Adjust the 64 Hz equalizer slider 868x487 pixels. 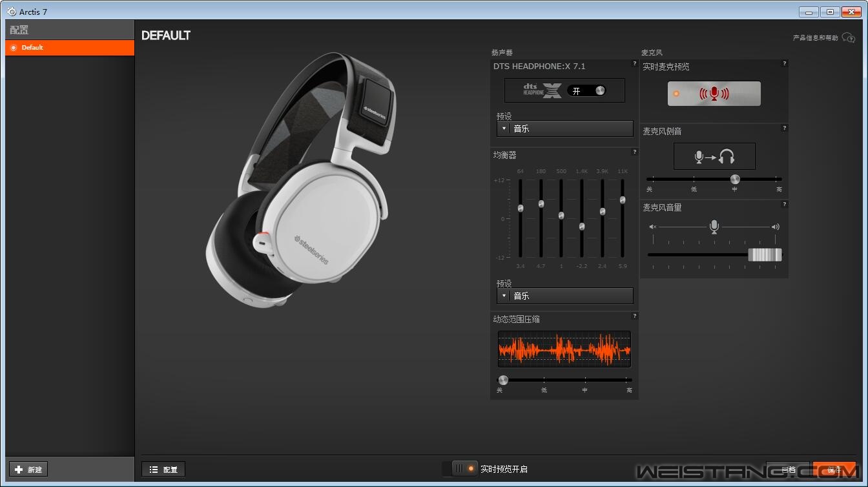521,208
